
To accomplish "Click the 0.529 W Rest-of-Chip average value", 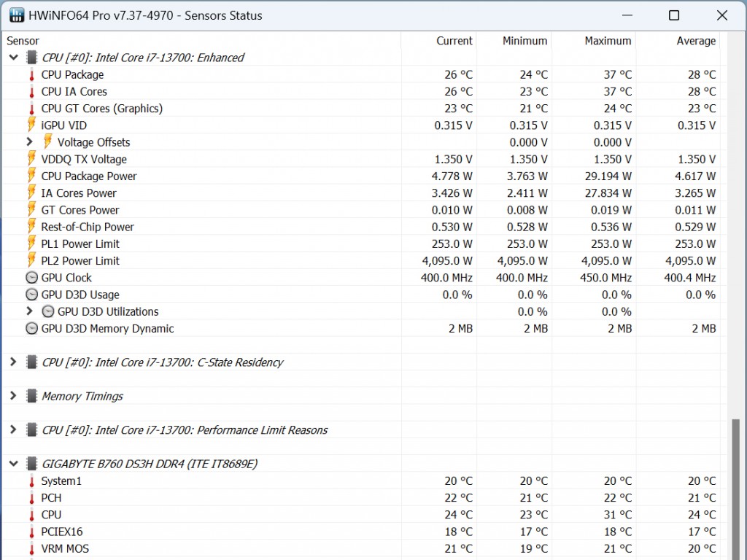I will [x=695, y=227].
